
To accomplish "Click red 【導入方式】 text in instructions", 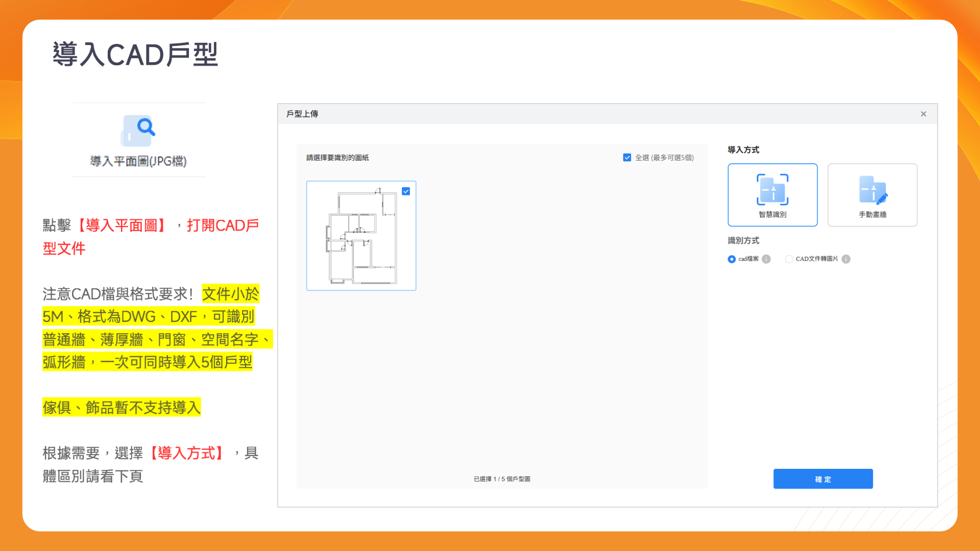I will [187, 453].
